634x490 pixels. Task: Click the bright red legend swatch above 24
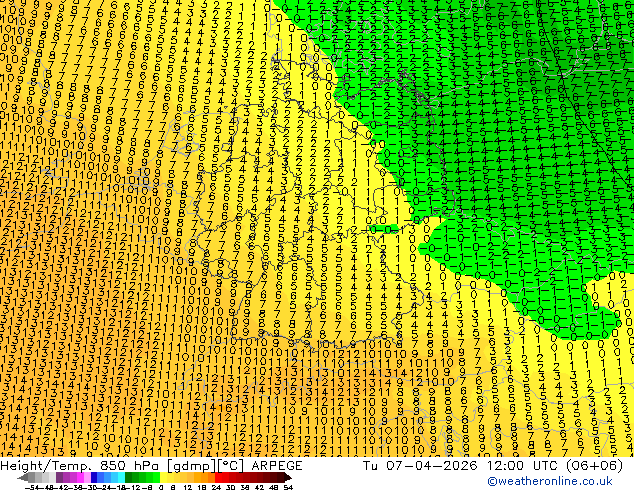click(x=218, y=477)
